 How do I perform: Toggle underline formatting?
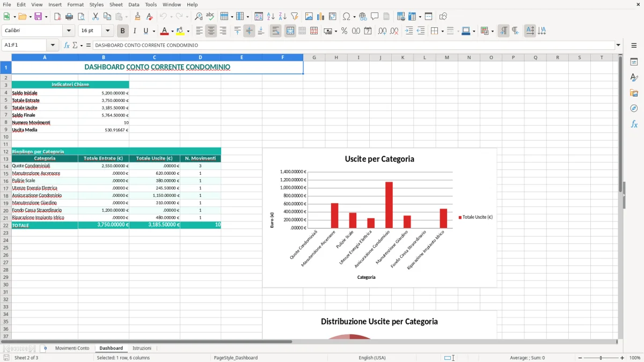pos(145,31)
